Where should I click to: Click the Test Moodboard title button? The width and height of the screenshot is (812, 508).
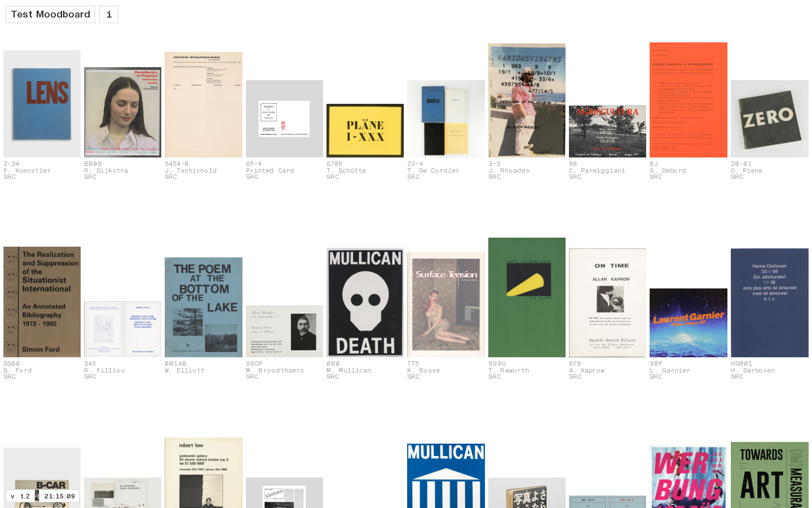[50, 14]
